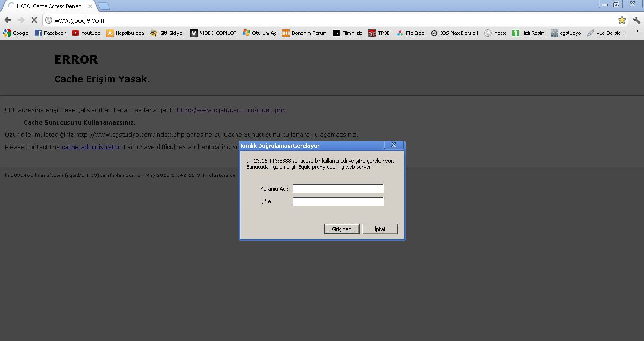Click the İptal button
This screenshot has height=341, width=644.
coord(380,229)
